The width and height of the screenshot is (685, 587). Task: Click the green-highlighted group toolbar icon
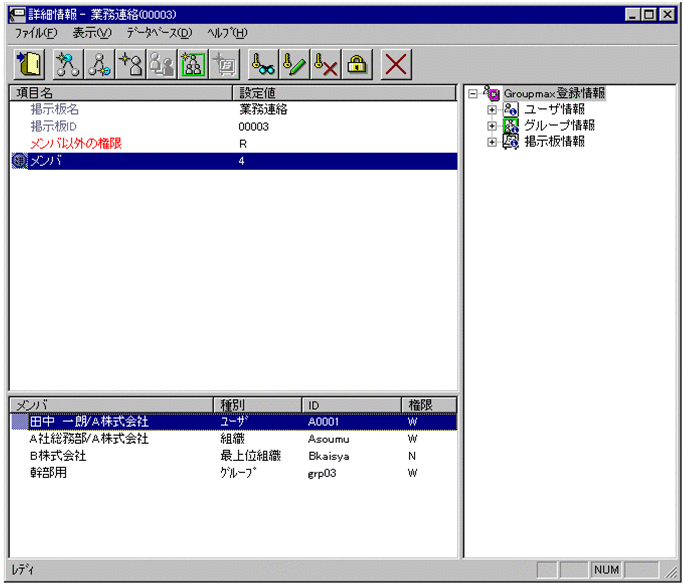click(192, 66)
